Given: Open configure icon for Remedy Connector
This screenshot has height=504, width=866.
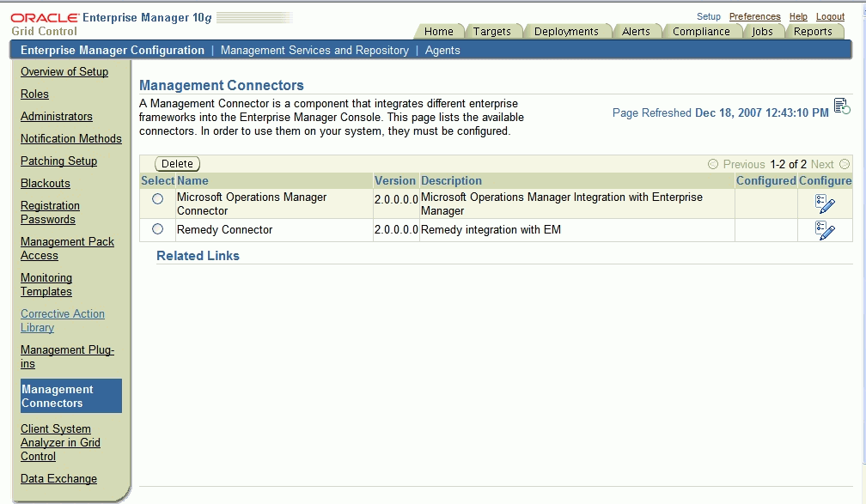Looking at the screenshot, I should click(825, 230).
